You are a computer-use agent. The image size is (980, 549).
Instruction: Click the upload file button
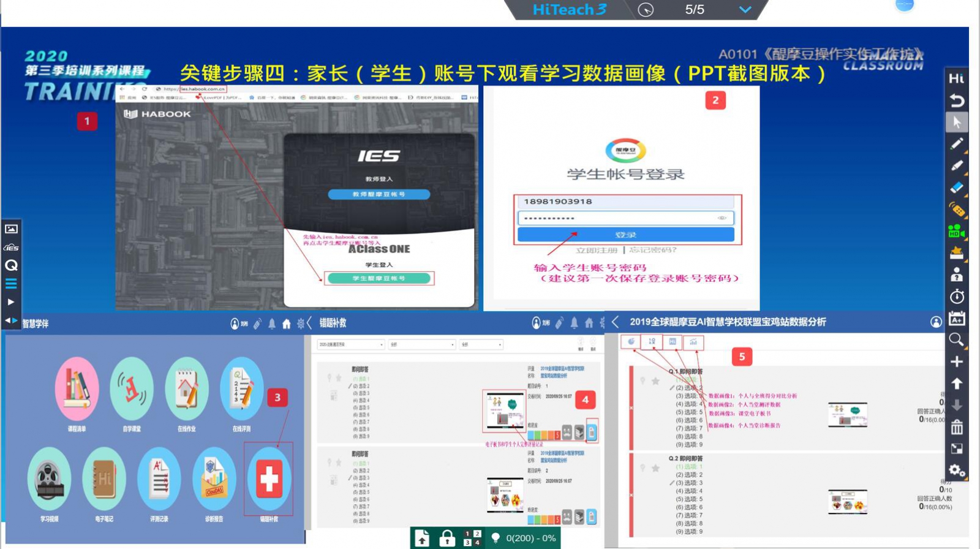(423, 538)
